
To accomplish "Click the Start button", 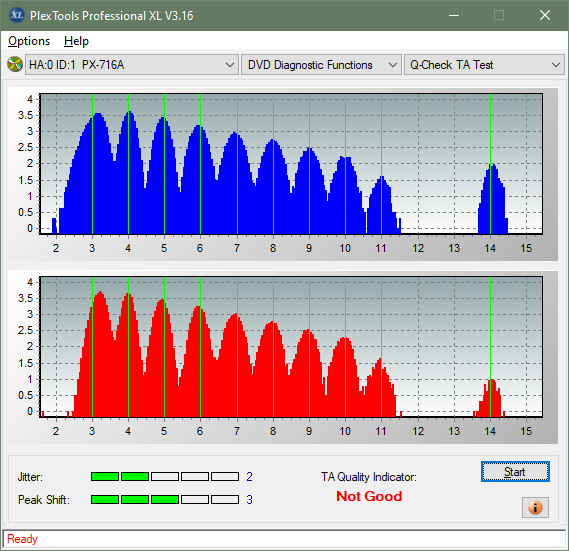I will coord(515,472).
